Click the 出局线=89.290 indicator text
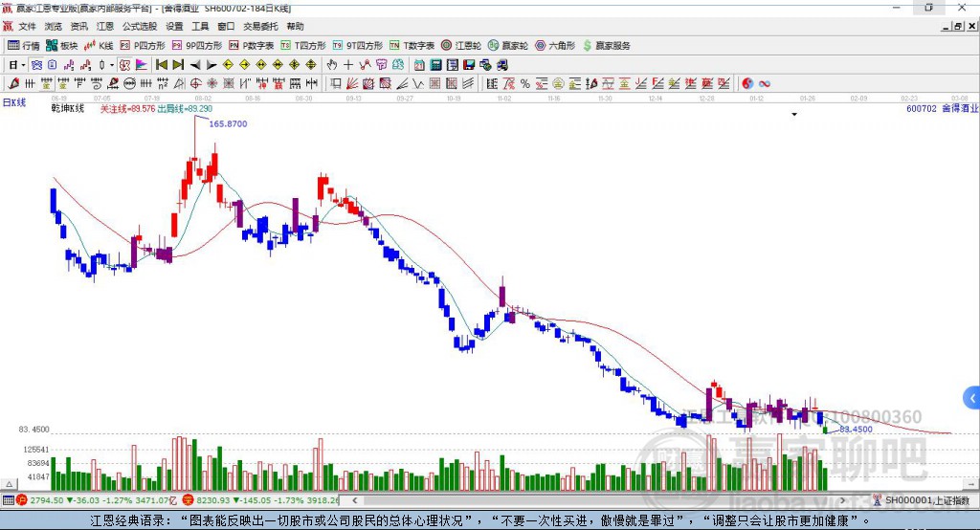This screenshot has height=530, width=980. point(185,109)
